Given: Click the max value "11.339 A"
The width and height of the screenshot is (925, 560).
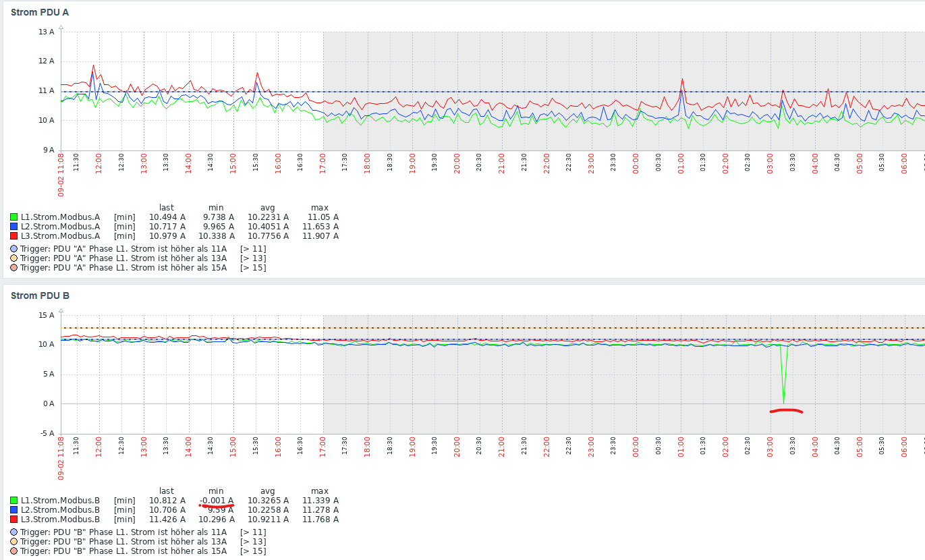Looking at the screenshot, I should (x=320, y=501).
